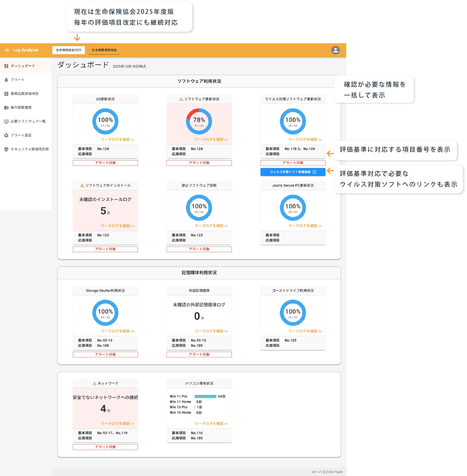Viewport: 467px width, 476px height.
Task: Click the user account avatar icon
Action: point(335,50)
